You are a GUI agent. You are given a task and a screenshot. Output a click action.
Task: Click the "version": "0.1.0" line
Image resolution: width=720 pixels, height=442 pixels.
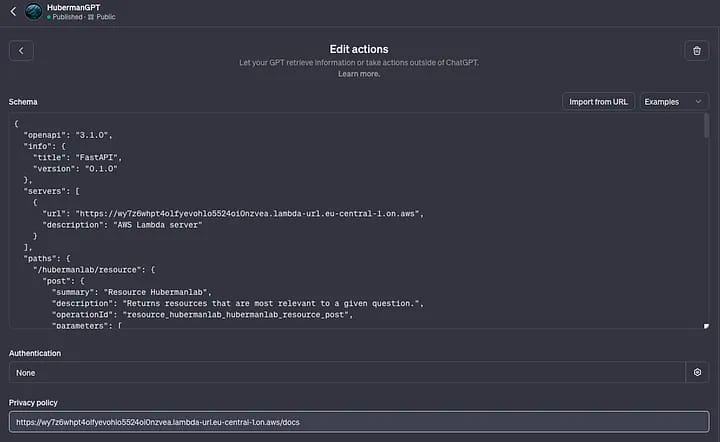pos(75,168)
